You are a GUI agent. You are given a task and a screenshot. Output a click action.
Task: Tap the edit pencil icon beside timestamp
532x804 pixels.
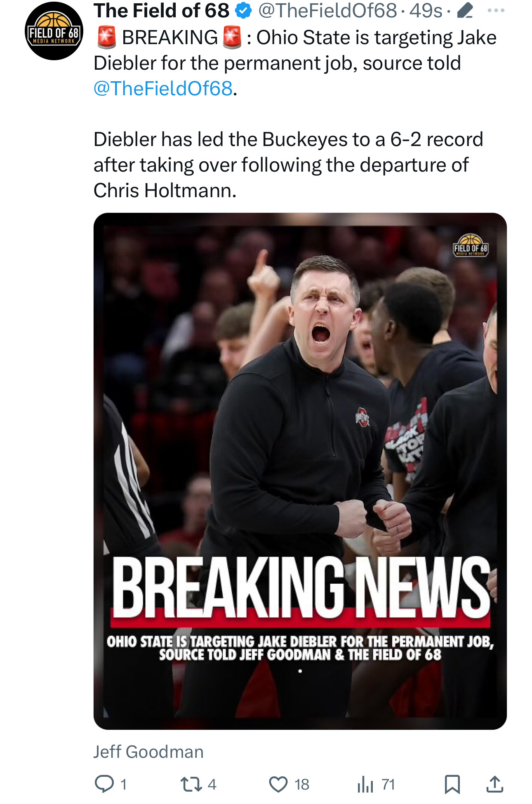click(465, 10)
